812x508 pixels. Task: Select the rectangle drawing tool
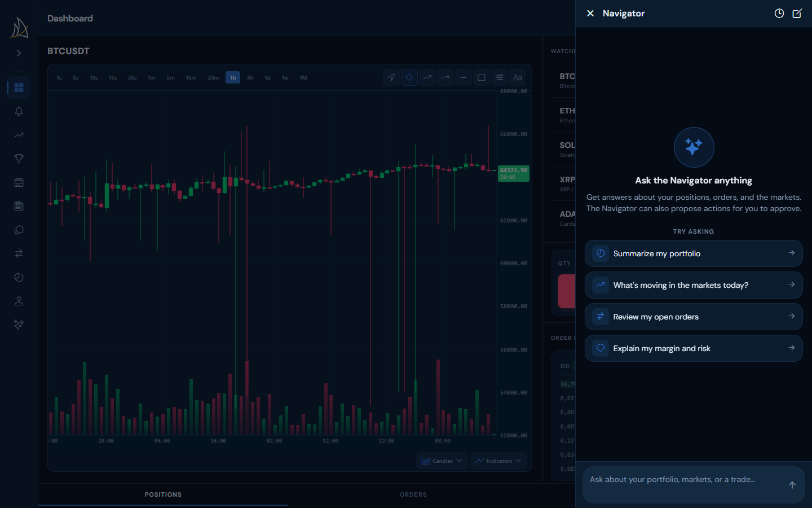pos(482,77)
